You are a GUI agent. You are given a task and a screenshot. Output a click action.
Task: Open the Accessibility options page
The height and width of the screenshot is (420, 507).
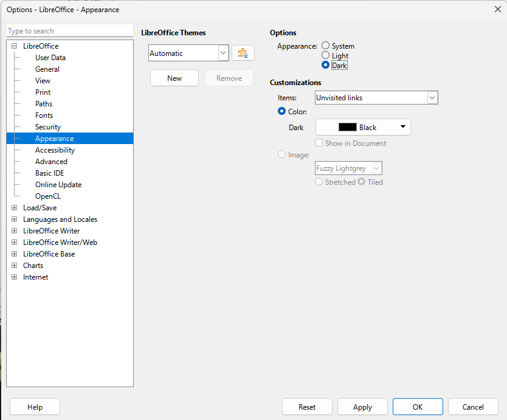55,150
